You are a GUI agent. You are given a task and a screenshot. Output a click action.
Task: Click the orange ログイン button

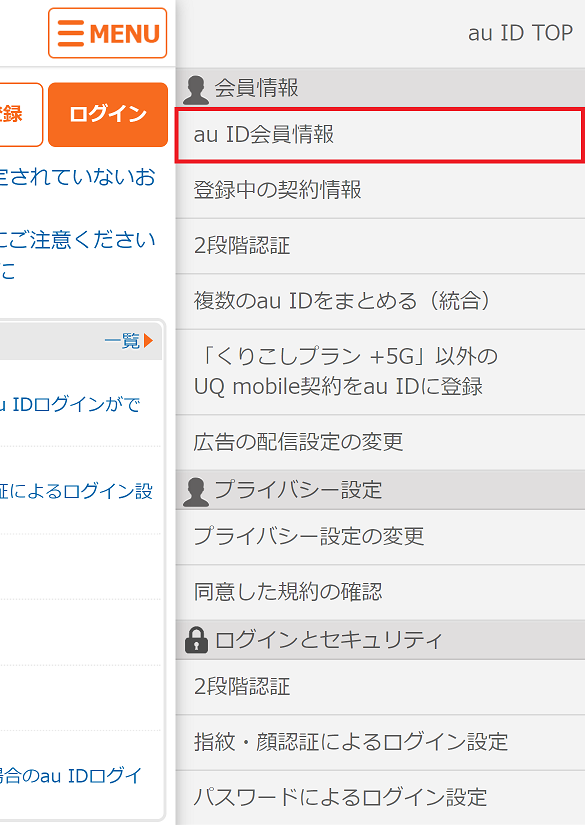coord(108,114)
